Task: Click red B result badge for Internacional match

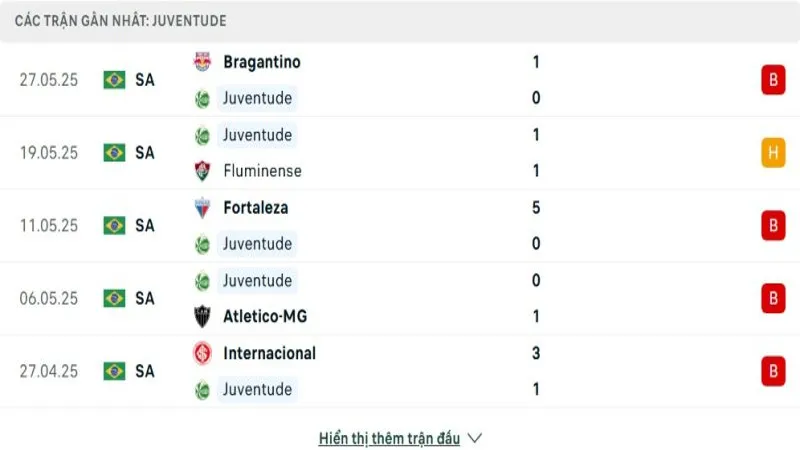Action: coord(772,371)
